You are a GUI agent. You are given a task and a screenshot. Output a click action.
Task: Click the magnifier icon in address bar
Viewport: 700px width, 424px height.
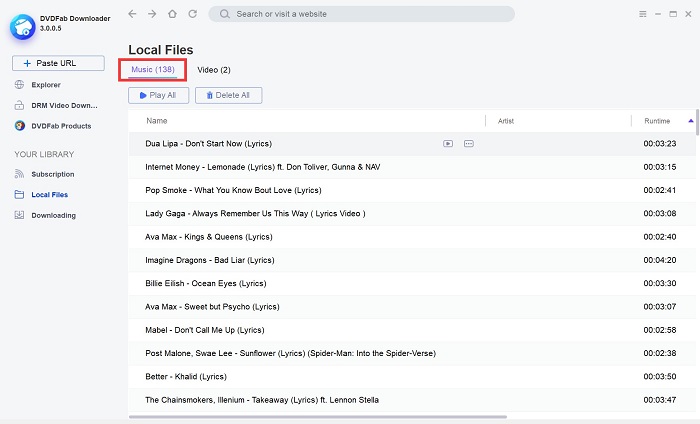click(225, 14)
